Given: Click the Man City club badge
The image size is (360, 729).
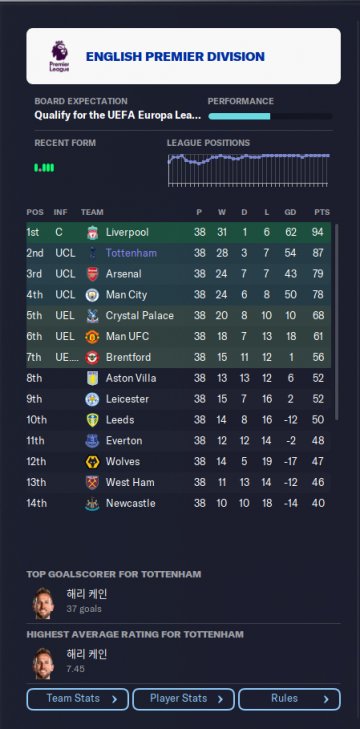Looking at the screenshot, I should tap(93, 295).
